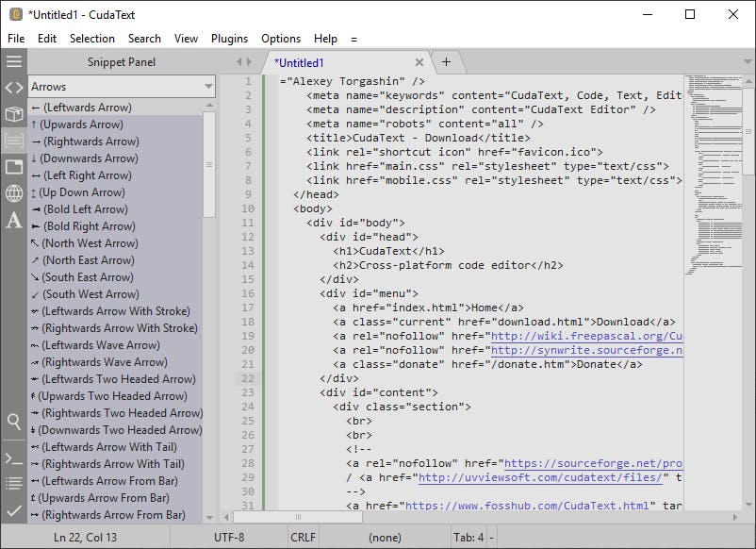
Task: Expand the Arrows snippet category dropdown
Action: [207, 87]
